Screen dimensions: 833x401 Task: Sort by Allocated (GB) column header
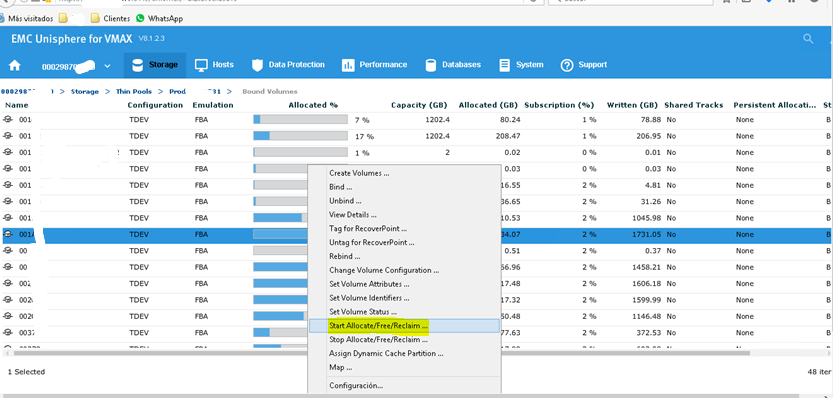pyautogui.click(x=488, y=105)
